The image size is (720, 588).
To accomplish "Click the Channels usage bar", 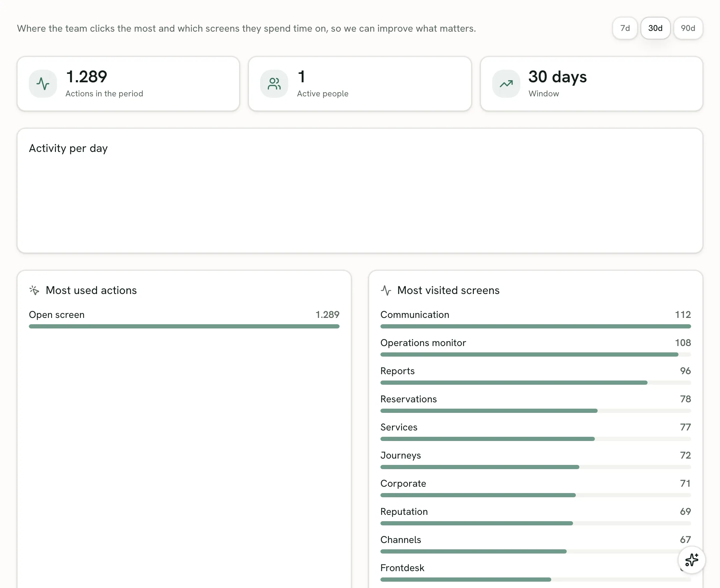I will click(536, 551).
